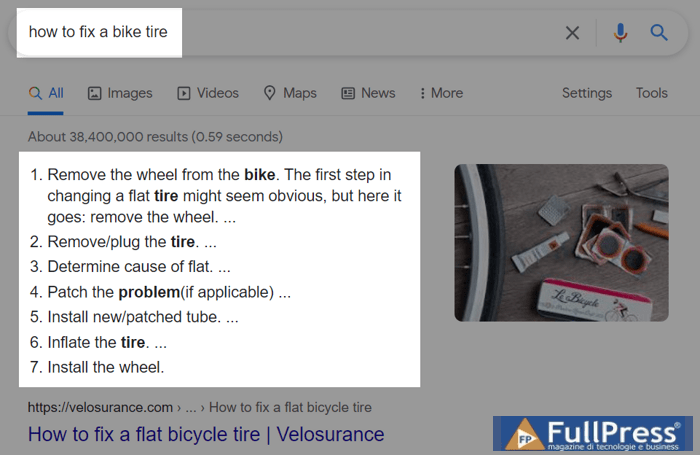
Task: Switch to the Images results tab
Action: click(129, 93)
